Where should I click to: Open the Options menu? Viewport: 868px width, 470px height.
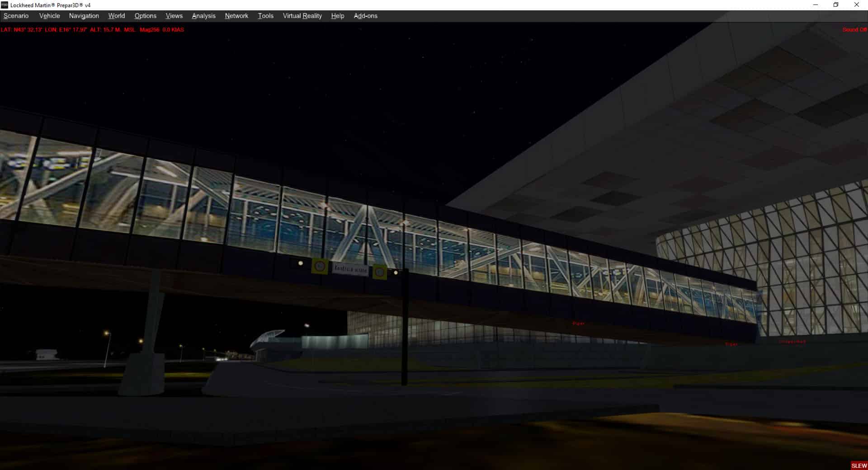click(x=145, y=16)
